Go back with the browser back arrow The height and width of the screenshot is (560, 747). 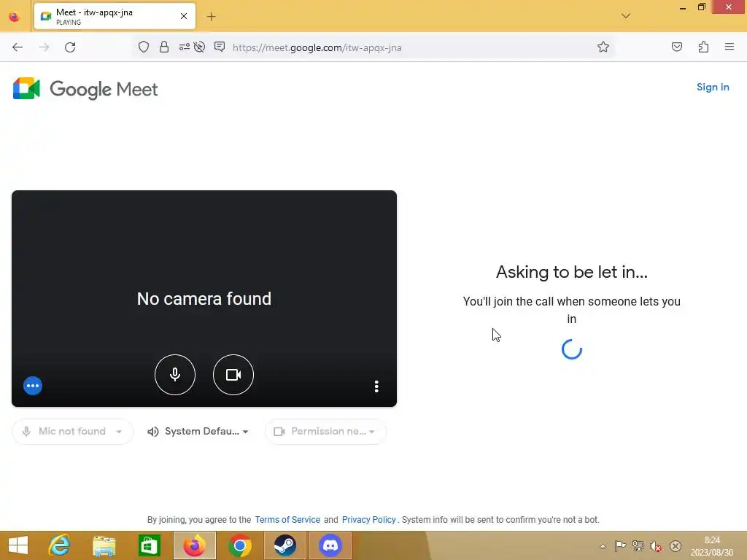tap(18, 47)
